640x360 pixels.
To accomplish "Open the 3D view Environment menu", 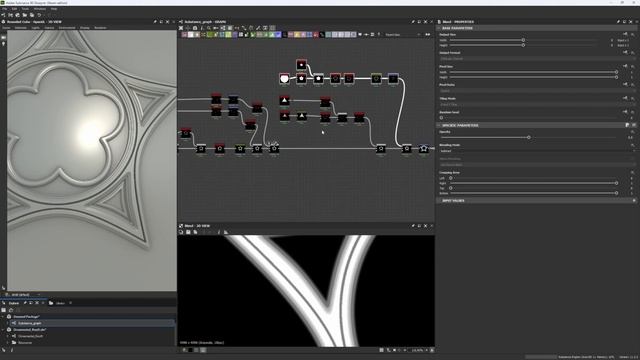I will pos(67,28).
